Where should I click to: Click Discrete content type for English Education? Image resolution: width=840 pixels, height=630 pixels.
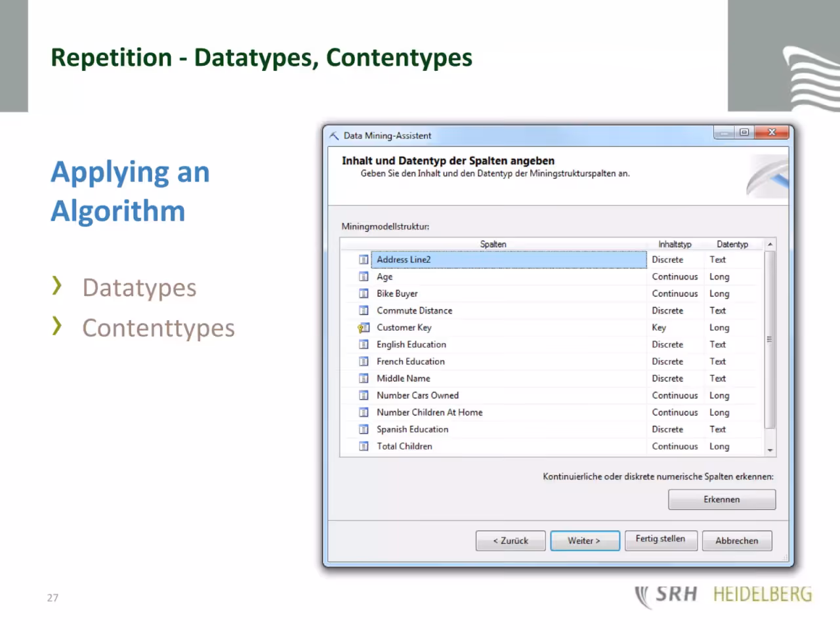[667, 345]
